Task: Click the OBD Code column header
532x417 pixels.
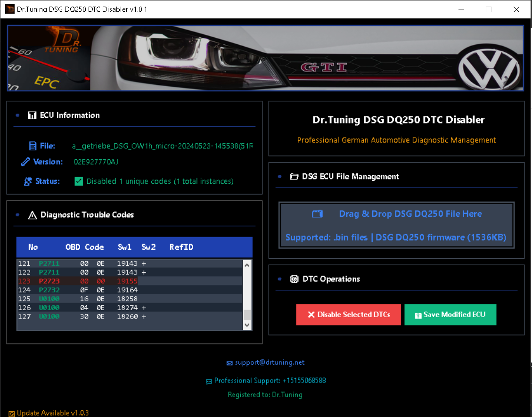Action: click(84, 247)
